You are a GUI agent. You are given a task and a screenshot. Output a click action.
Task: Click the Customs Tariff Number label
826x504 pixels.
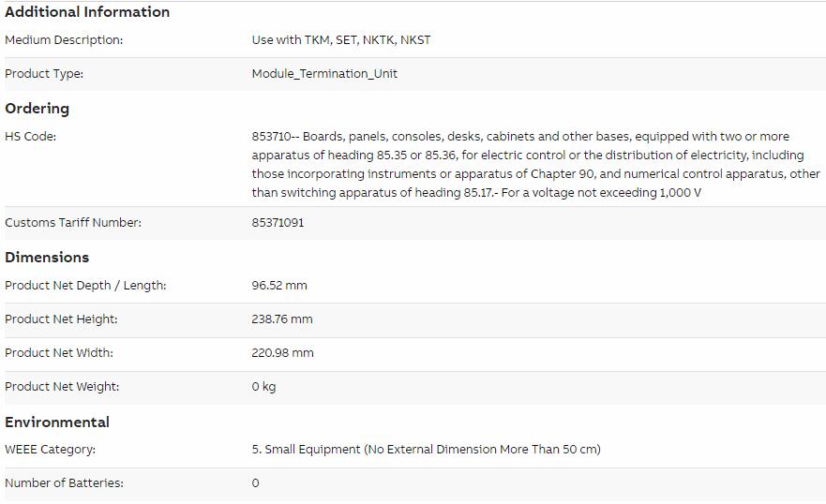tap(73, 223)
